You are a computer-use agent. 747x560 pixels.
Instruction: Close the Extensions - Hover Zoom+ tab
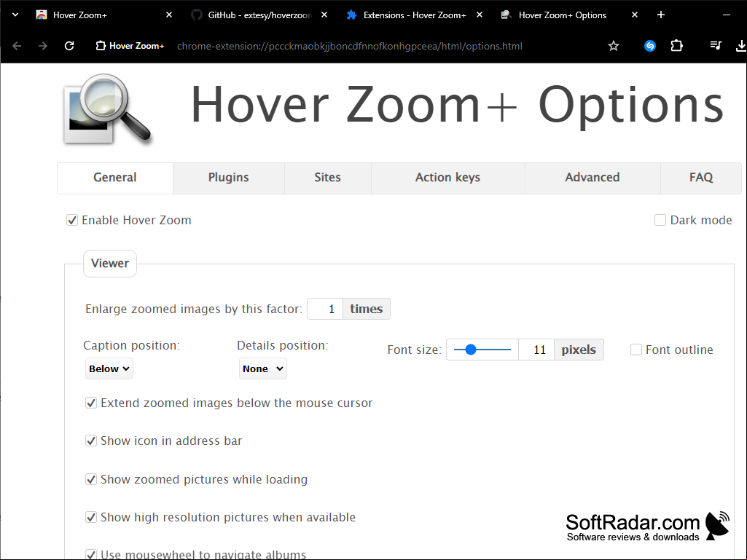480,15
